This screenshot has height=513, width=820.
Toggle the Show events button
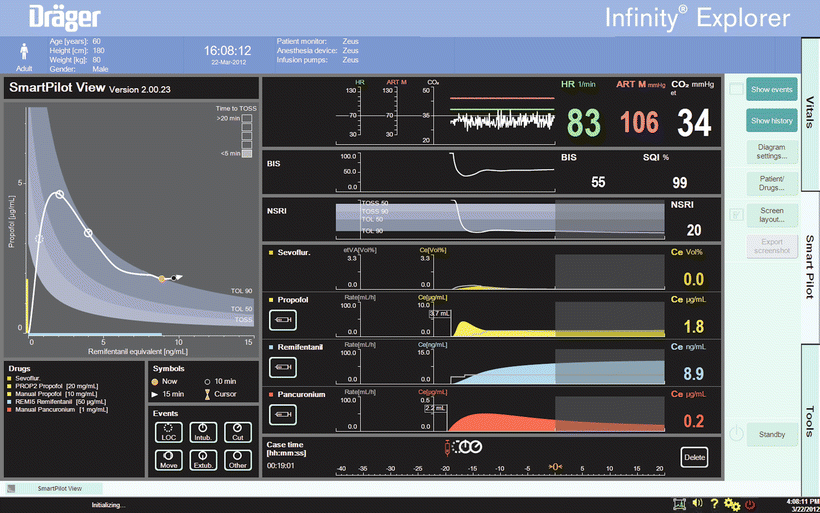click(771, 90)
